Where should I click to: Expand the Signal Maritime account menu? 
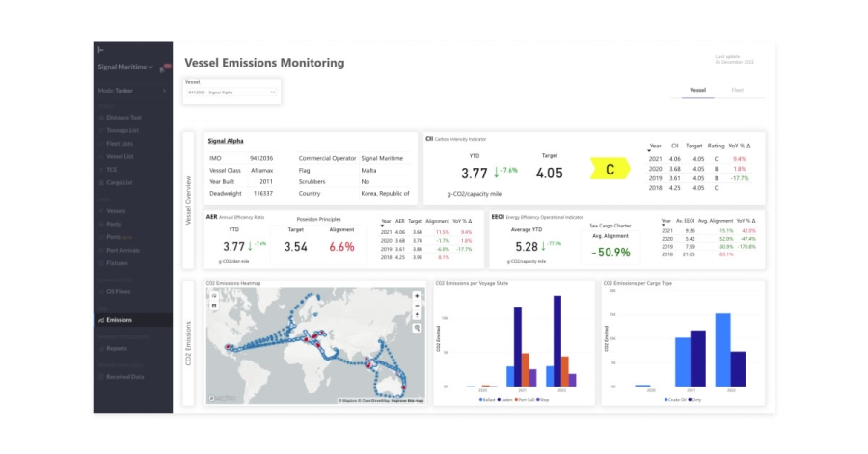coord(151,67)
